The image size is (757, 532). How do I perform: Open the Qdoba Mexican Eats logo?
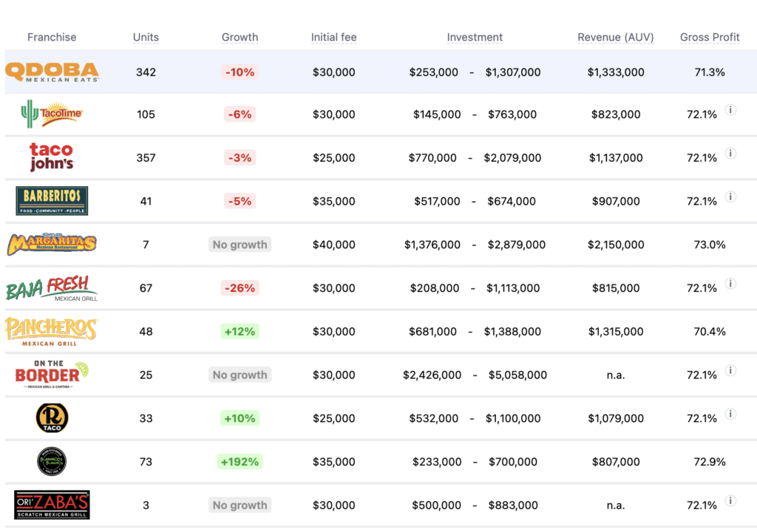[52, 72]
